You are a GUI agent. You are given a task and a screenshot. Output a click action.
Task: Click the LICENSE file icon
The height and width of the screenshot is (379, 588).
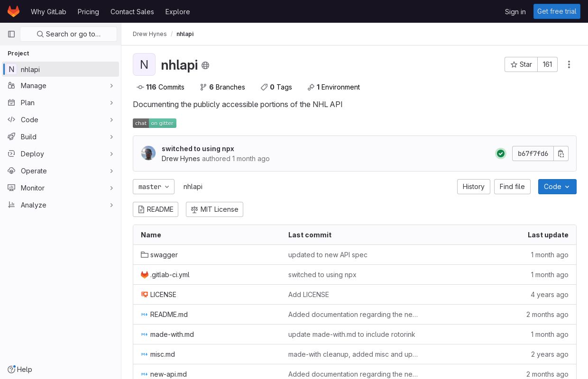145,295
